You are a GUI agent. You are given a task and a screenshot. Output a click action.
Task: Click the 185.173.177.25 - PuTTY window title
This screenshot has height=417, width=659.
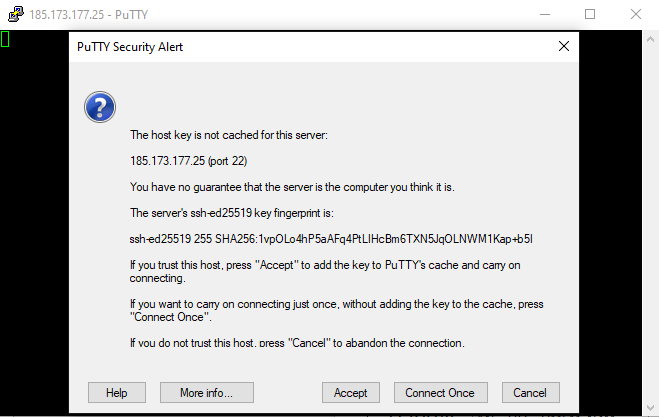coord(89,15)
